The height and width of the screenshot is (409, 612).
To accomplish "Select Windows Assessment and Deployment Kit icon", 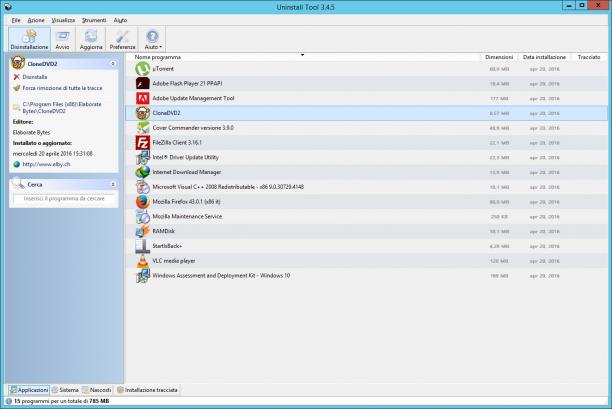I will tap(142, 276).
